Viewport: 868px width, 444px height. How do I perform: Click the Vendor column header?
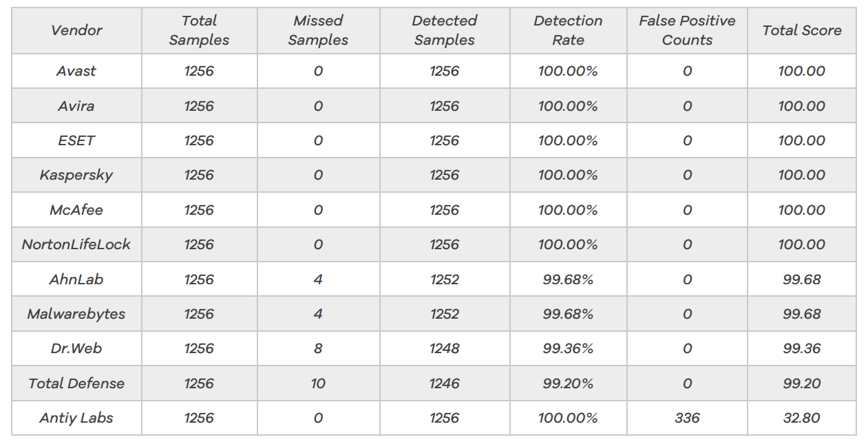(x=76, y=30)
